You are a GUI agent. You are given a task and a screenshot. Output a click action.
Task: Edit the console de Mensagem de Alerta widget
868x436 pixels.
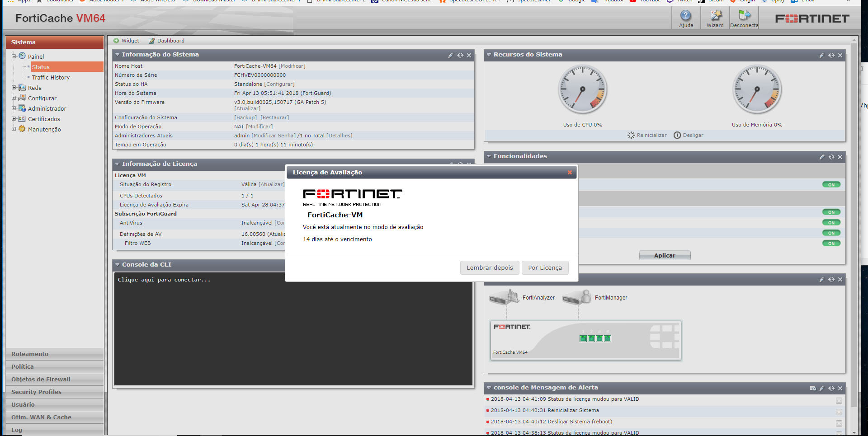click(x=822, y=388)
